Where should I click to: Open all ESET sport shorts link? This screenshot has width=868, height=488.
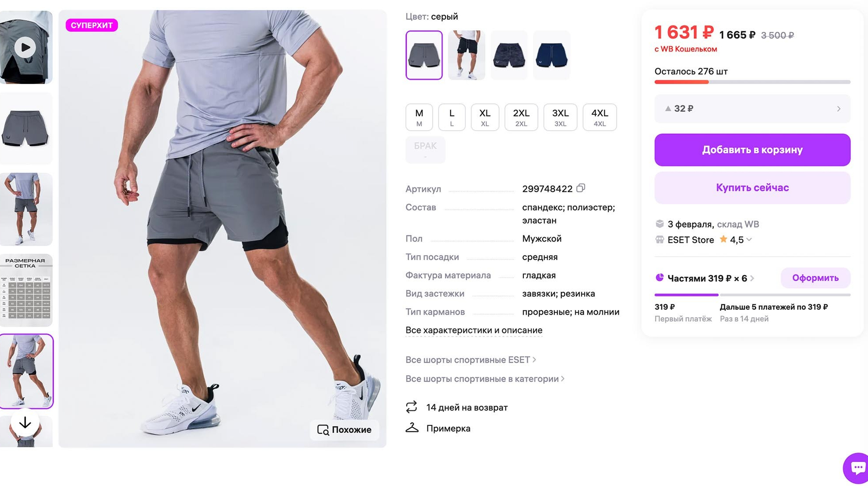click(x=471, y=360)
